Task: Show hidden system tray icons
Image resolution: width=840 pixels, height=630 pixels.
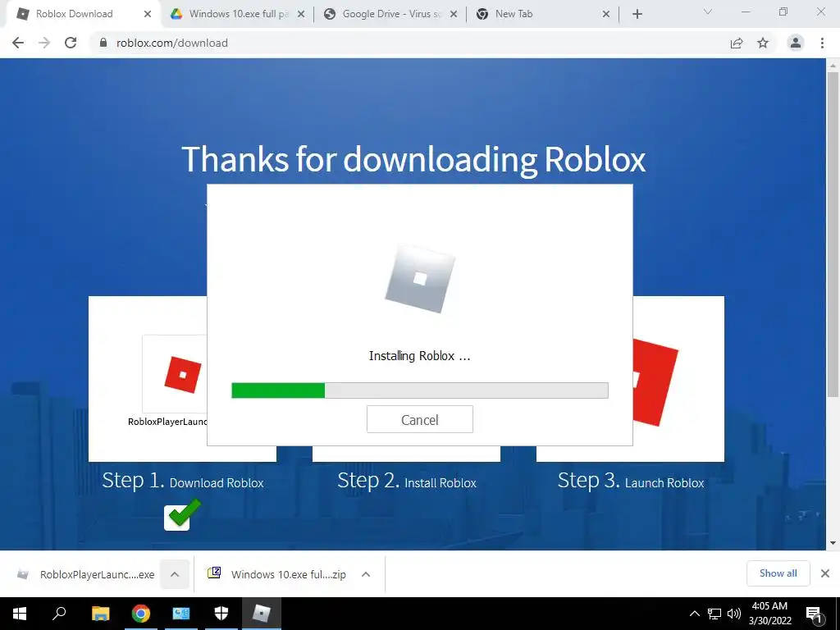Action: coord(694,614)
